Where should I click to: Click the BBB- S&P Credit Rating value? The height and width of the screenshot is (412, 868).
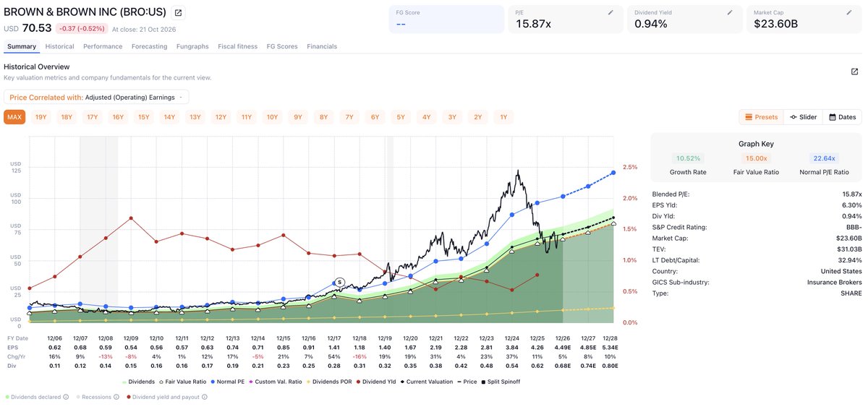coord(853,228)
